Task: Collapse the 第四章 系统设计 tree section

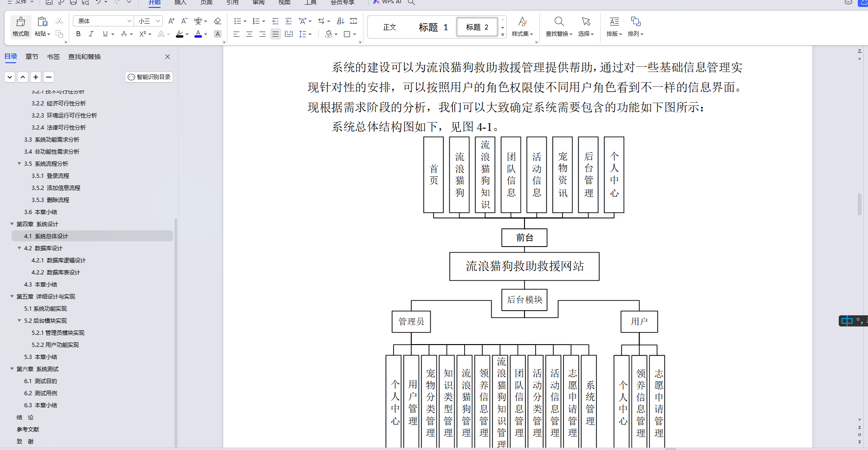Action: tap(12, 224)
